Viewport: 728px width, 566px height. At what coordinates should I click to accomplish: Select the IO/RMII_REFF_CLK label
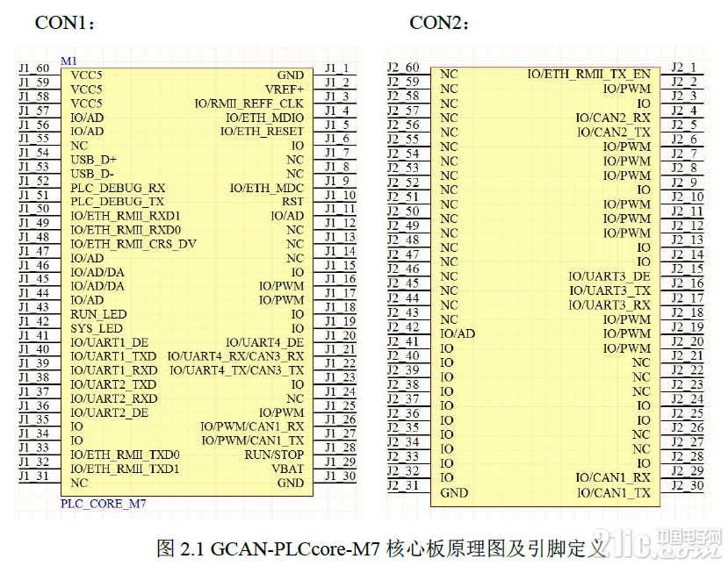click(249, 104)
